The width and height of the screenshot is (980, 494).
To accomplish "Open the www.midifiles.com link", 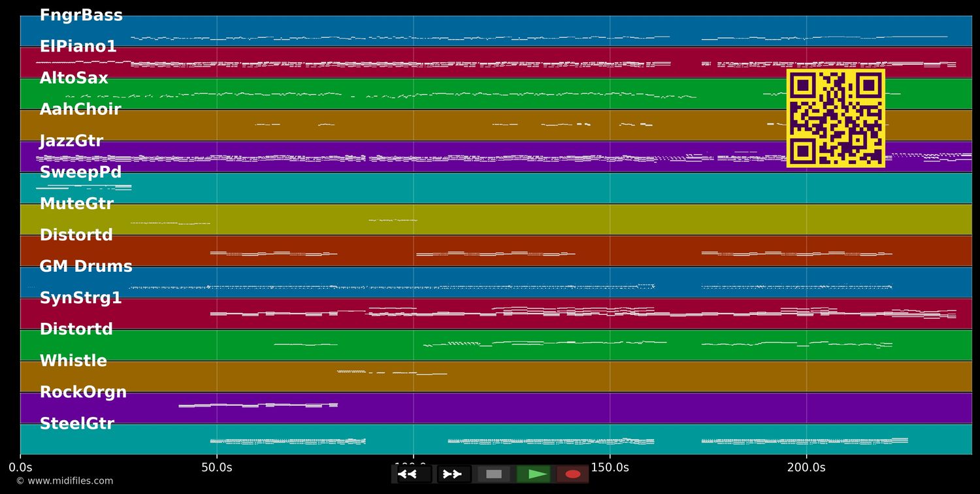I will click(64, 481).
